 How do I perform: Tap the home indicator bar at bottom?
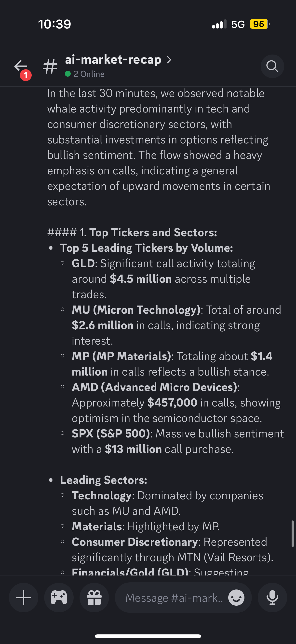pos(148,636)
